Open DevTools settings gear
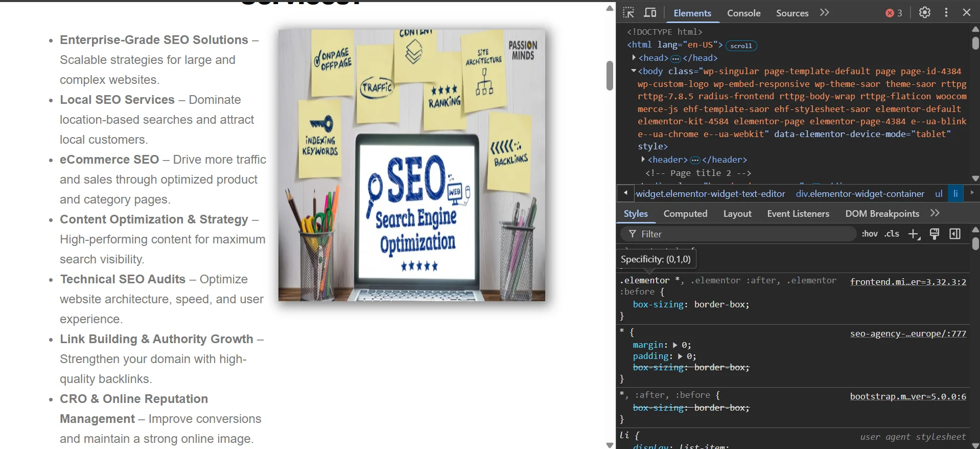The height and width of the screenshot is (449, 980). click(924, 13)
